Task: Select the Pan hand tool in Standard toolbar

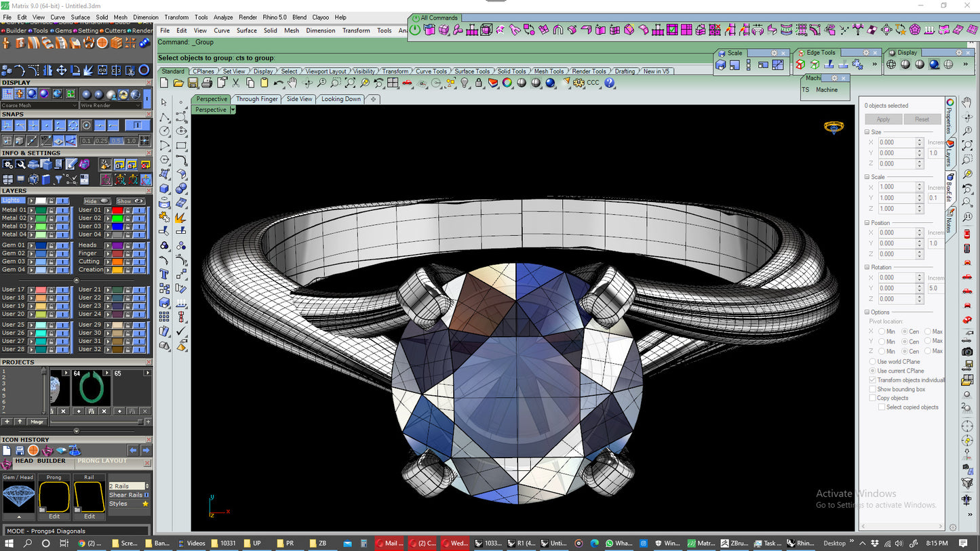Action: [292, 83]
